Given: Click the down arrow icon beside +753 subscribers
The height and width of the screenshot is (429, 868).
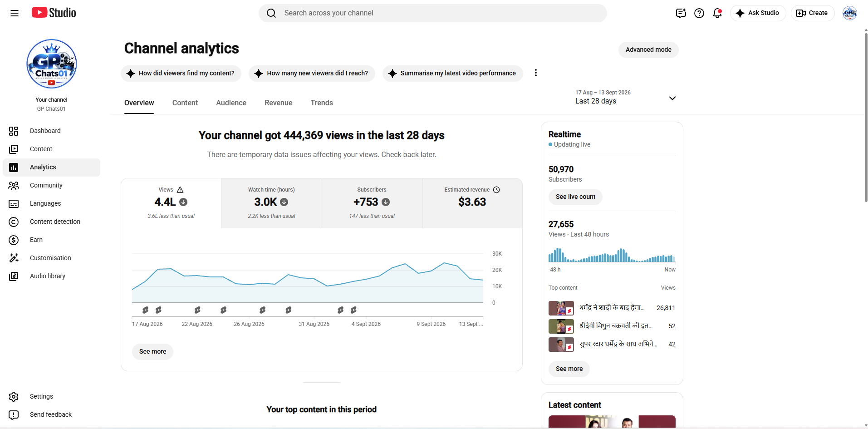Looking at the screenshot, I should point(386,202).
